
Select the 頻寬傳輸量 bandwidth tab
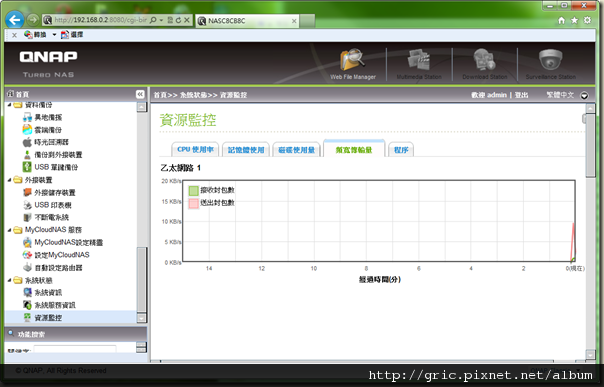[x=354, y=149]
